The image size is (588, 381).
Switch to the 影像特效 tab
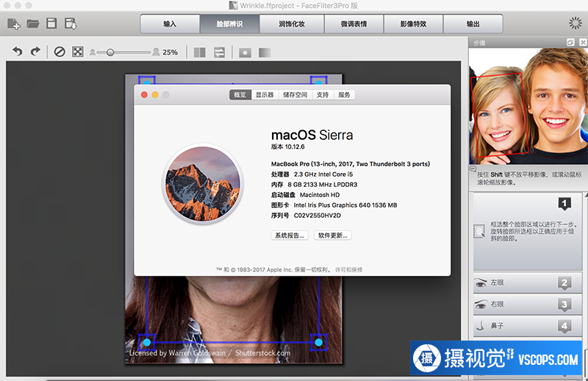pos(413,24)
